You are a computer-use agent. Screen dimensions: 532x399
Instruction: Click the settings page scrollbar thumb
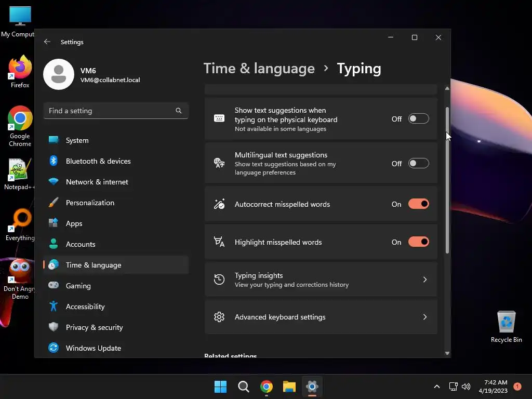pyautogui.click(x=447, y=180)
